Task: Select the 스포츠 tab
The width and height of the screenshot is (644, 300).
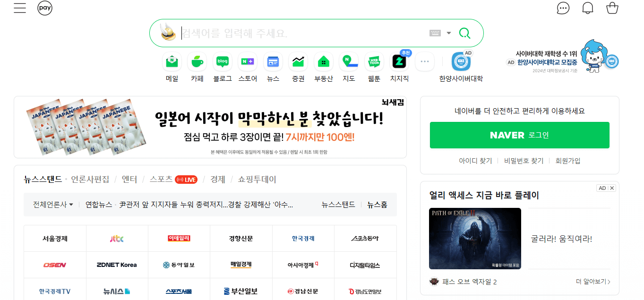Action: (161, 180)
